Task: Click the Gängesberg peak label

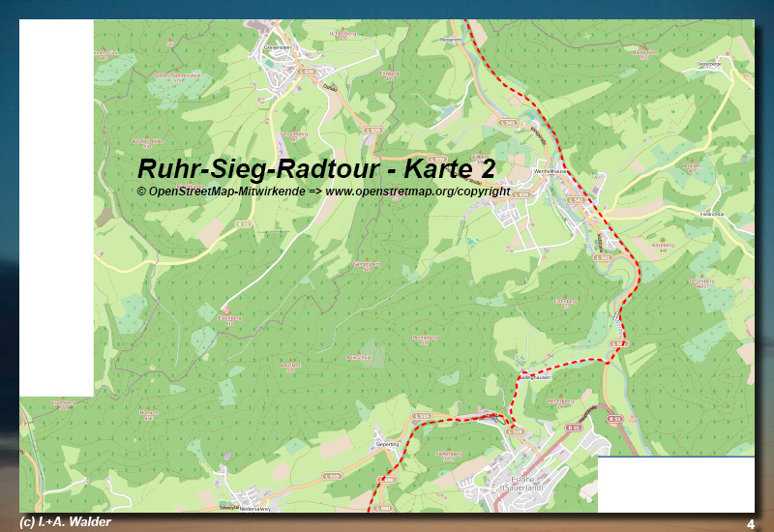Action: 367,267
